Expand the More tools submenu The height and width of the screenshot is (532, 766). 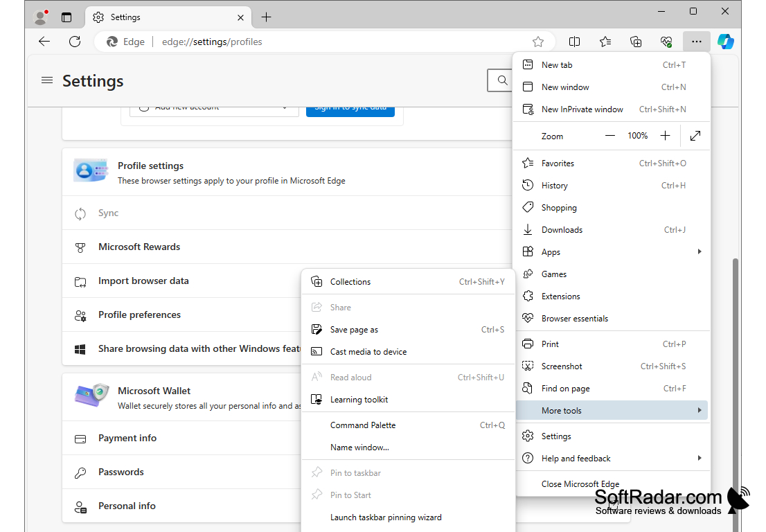click(x=612, y=410)
